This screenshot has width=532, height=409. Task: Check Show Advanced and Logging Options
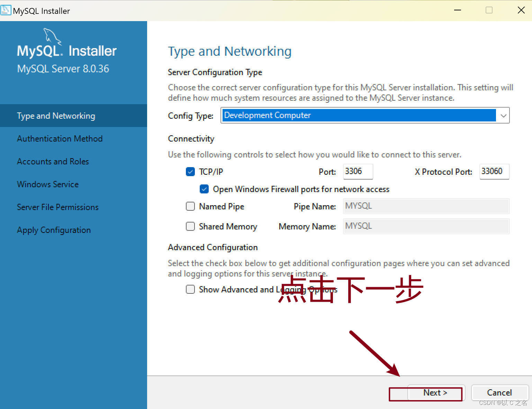coord(190,289)
